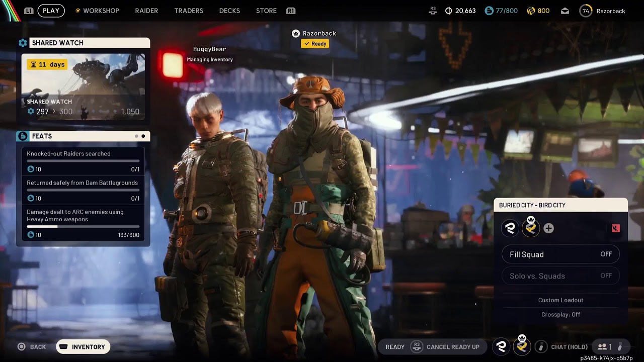
Task: Select the Knocked-out Raiders searched feat
Action: 83,161
